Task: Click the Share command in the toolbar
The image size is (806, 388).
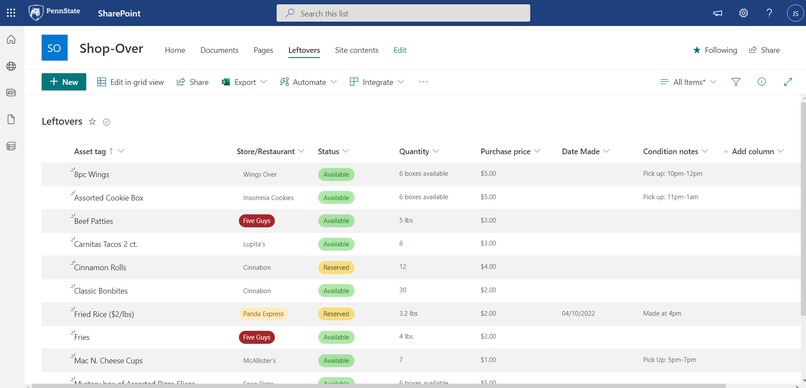Action: [x=193, y=82]
